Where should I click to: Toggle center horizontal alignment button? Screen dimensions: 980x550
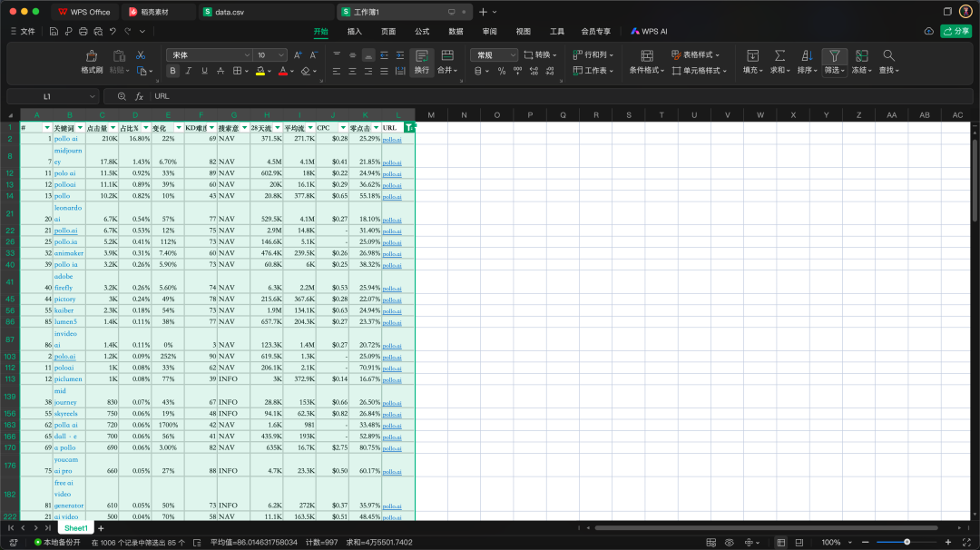352,72
